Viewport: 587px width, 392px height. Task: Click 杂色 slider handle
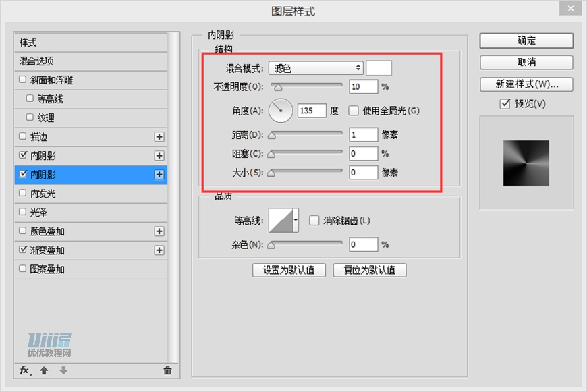(271, 245)
